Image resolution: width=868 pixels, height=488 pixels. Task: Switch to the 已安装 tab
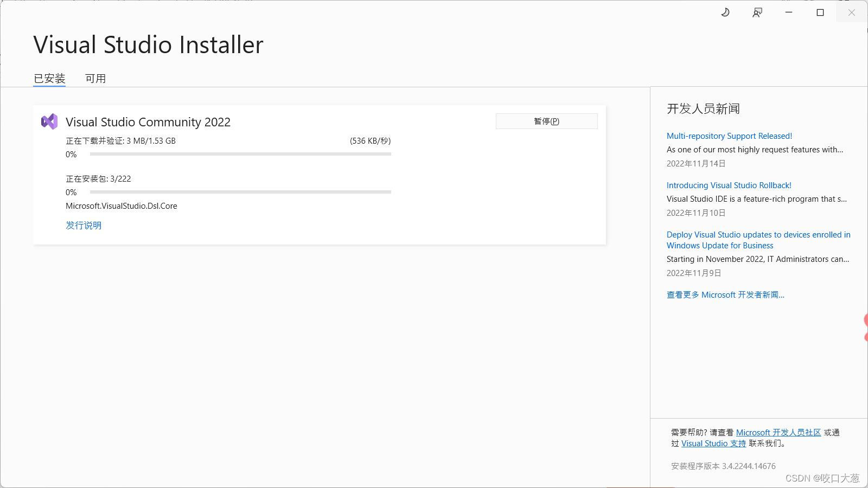pyautogui.click(x=49, y=79)
